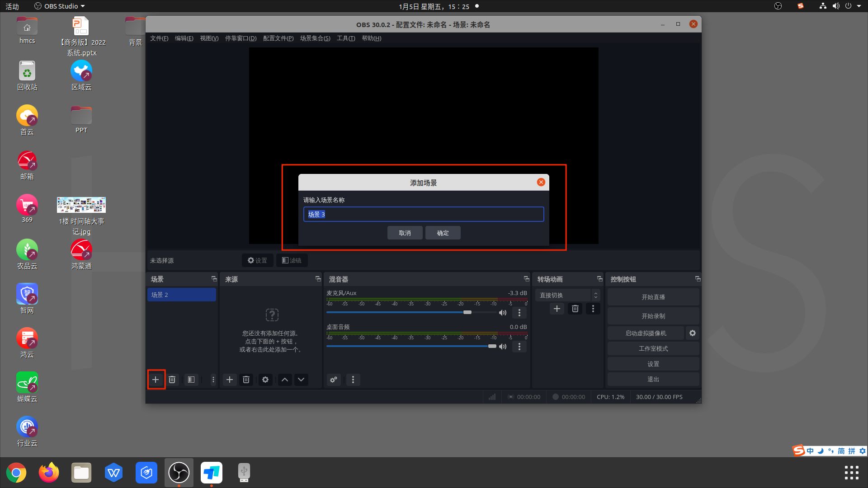Click 取消 in the add scene dialog
Viewport: 868px width, 488px height.
pyautogui.click(x=405, y=233)
